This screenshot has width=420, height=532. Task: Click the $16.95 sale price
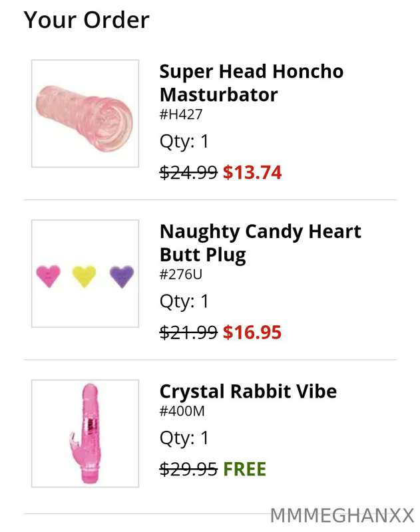coord(252,332)
